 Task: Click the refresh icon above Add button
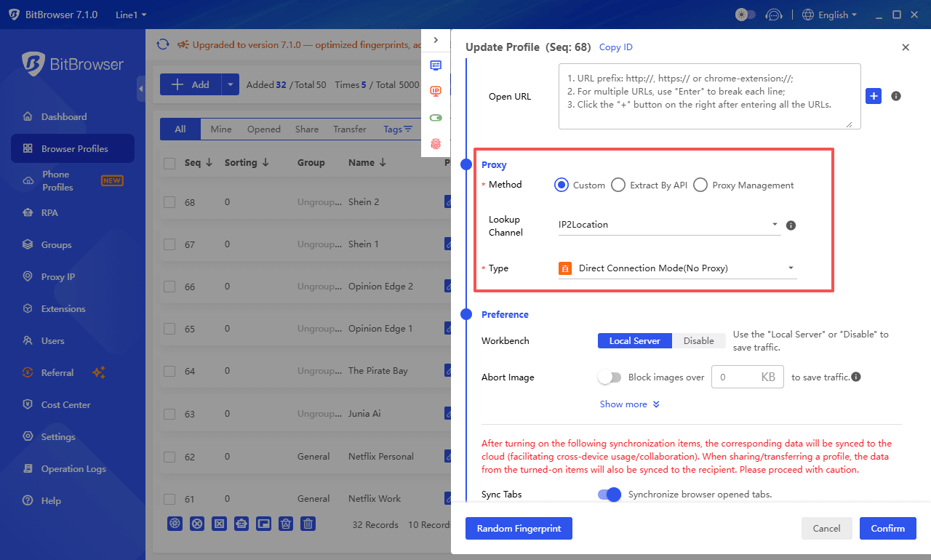[x=163, y=45]
